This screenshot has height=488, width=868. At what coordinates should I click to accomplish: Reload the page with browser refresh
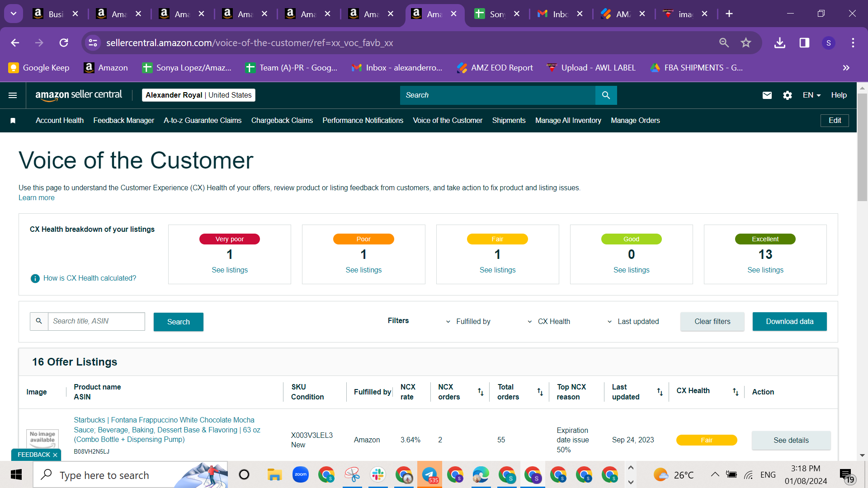[64, 43]
